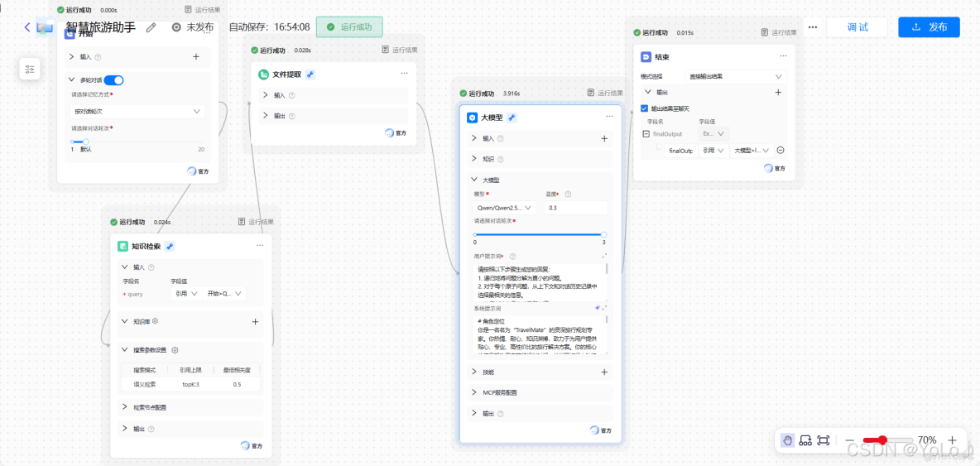The width and height of the screenshot is (980, 466).
Task: Open the 按对话轮次 memory mode dropdown
Action: [137, 111]
